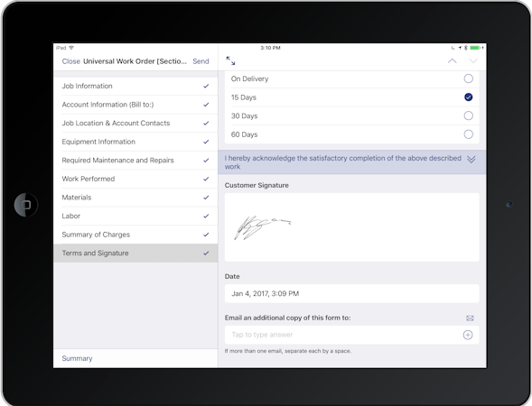Collapse the acknowledgement section double chevron

click(471, 160)
